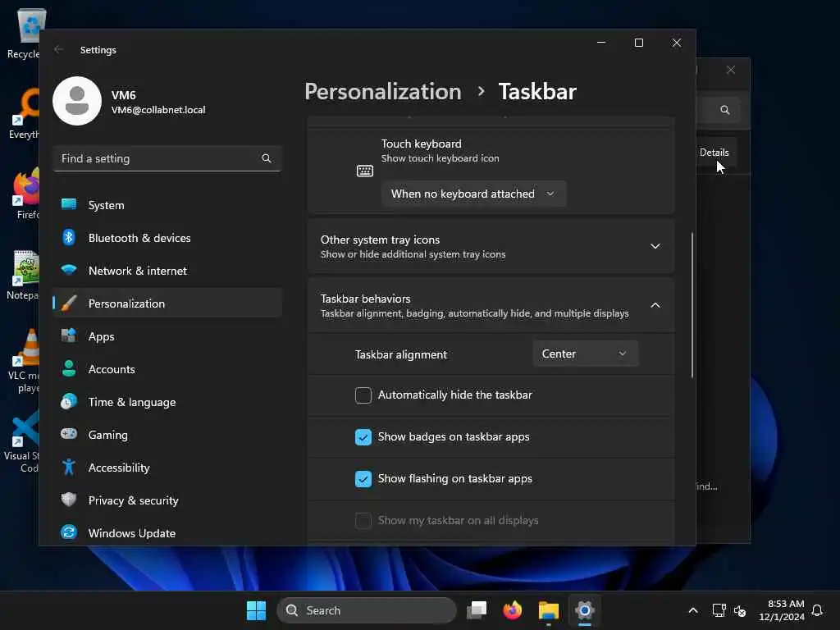Click the Everything desktop shortcut
The width and height of the screenshot is (840, 630).
point(24,113)
